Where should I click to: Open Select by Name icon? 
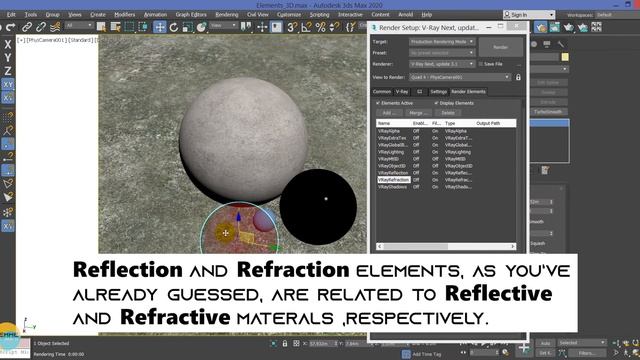[116, 27]
